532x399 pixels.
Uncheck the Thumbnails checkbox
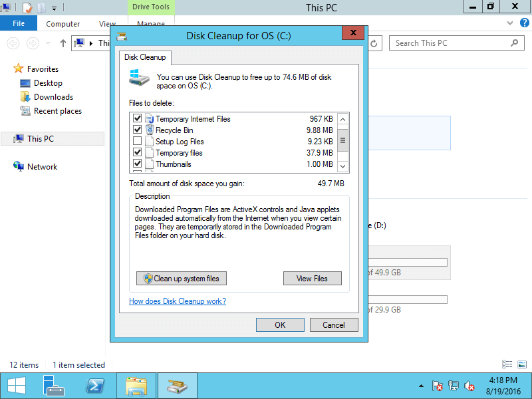pyautogui.click(x=137, y=164)
